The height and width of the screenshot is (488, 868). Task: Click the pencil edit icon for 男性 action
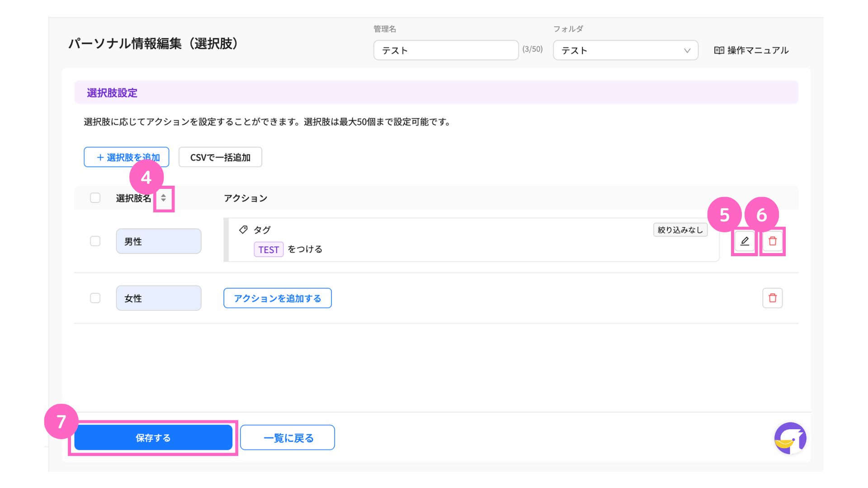[x=745, y=241]
